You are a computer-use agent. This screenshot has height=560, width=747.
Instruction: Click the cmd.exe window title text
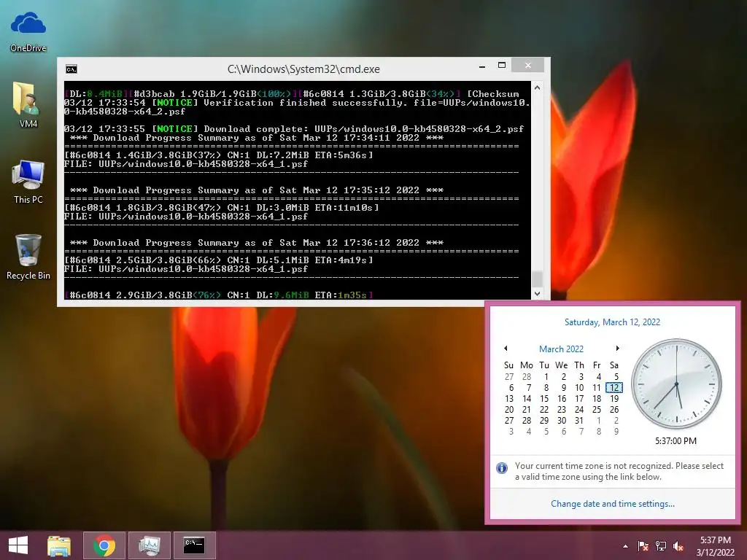pos(303,69)
